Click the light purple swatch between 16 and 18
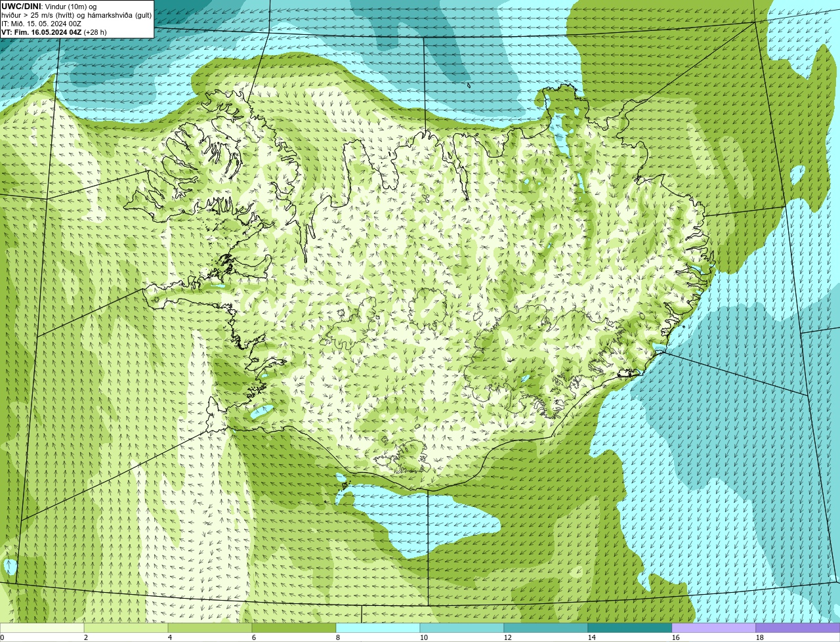Viewport: 840px width, 642px height. 714,628
